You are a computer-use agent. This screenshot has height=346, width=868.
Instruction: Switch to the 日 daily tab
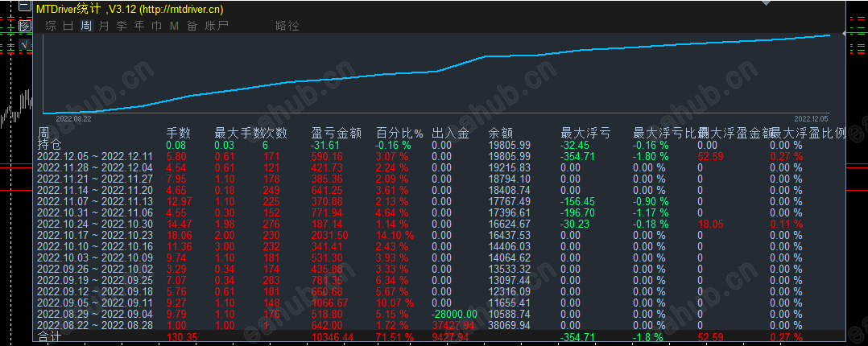pyautogui.click(x=68, y=26)
